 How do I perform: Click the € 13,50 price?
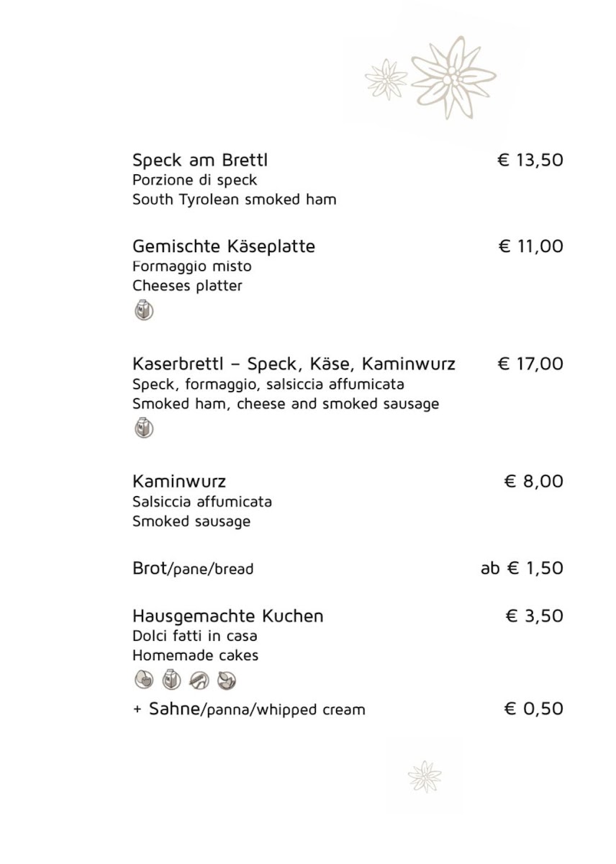coord(530,160)
